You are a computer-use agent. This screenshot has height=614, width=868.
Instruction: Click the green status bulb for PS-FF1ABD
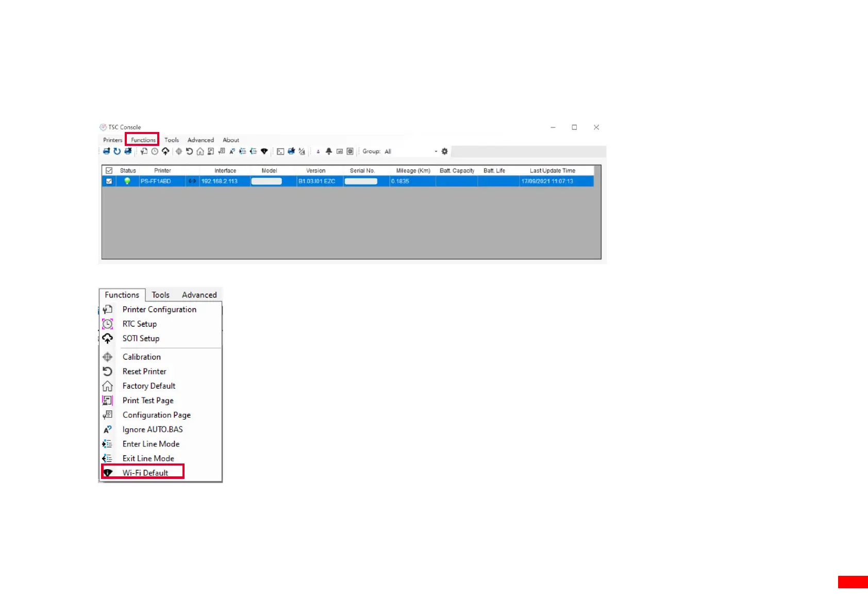(127, 181)
